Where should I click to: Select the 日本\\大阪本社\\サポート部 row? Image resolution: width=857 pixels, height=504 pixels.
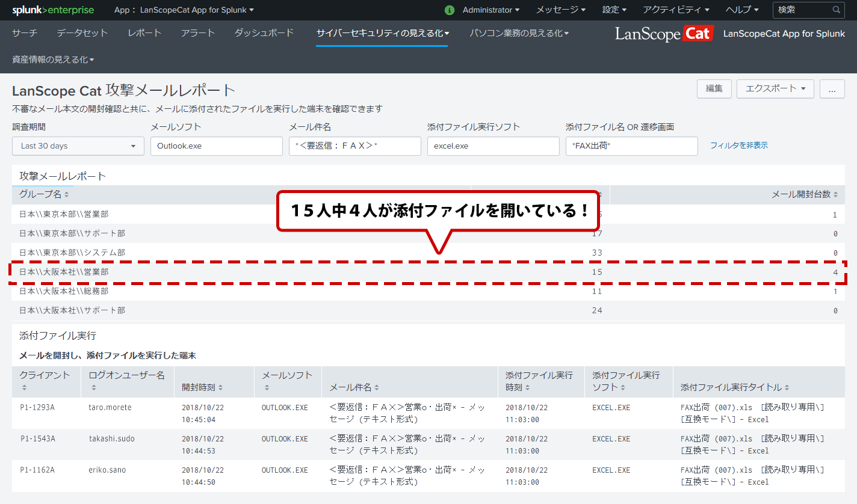coord(428,310)
